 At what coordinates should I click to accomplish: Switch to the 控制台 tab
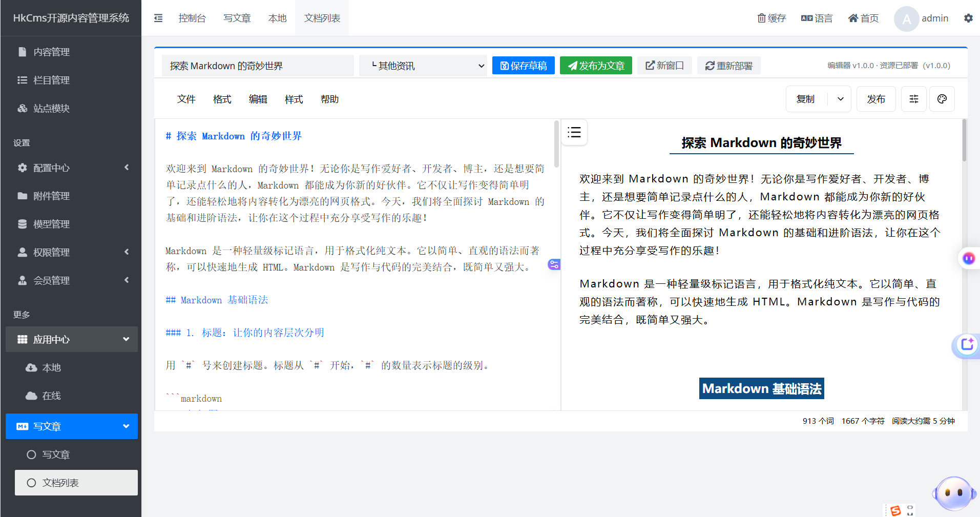pos(192,18)
